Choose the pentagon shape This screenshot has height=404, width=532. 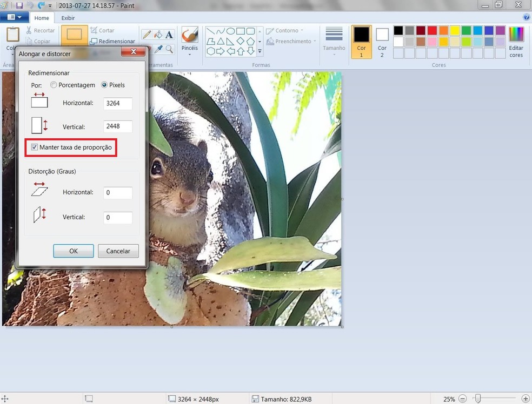point(250,42)
